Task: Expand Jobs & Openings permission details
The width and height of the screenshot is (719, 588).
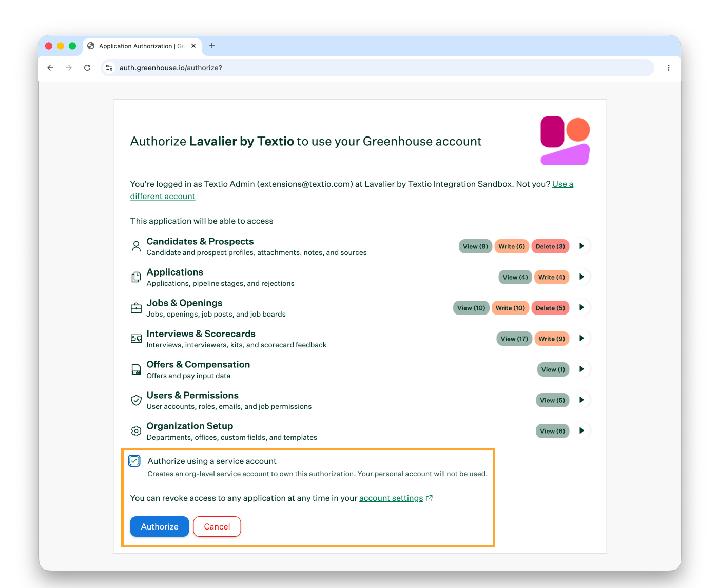Action: point(581,308)
